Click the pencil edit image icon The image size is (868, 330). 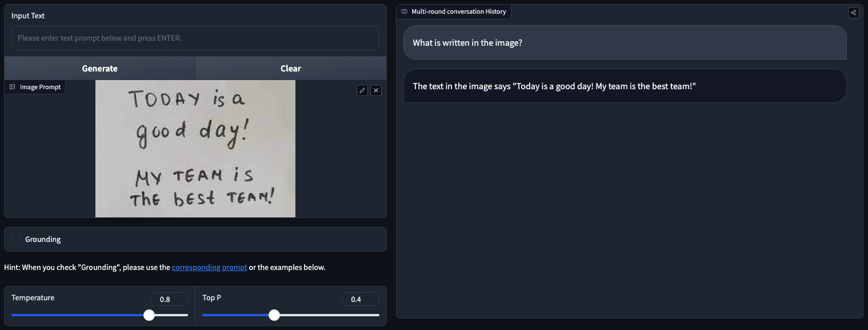(362, 90)
